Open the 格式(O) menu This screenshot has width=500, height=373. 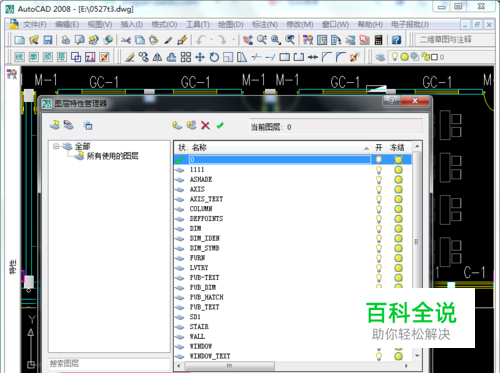(164, 25)
